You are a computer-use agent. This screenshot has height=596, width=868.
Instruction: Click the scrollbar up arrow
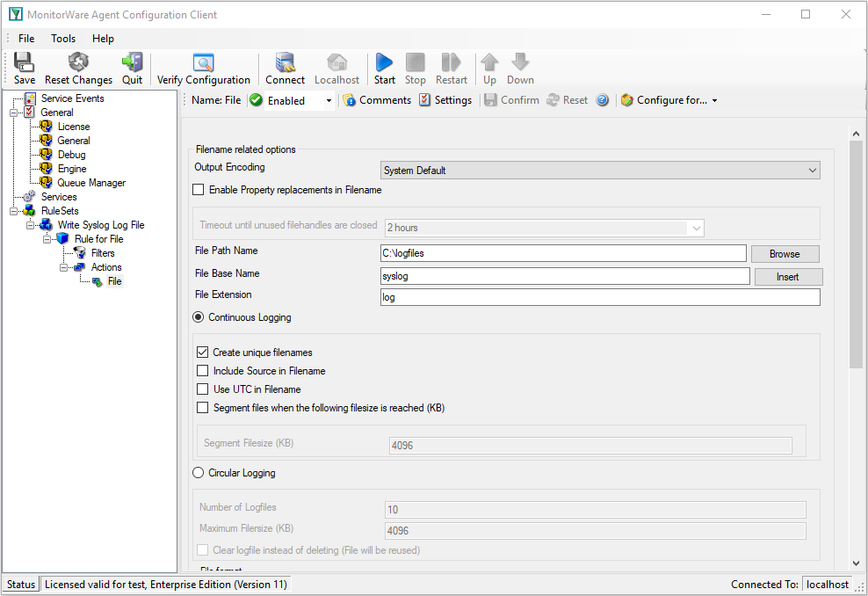(856, 134)
